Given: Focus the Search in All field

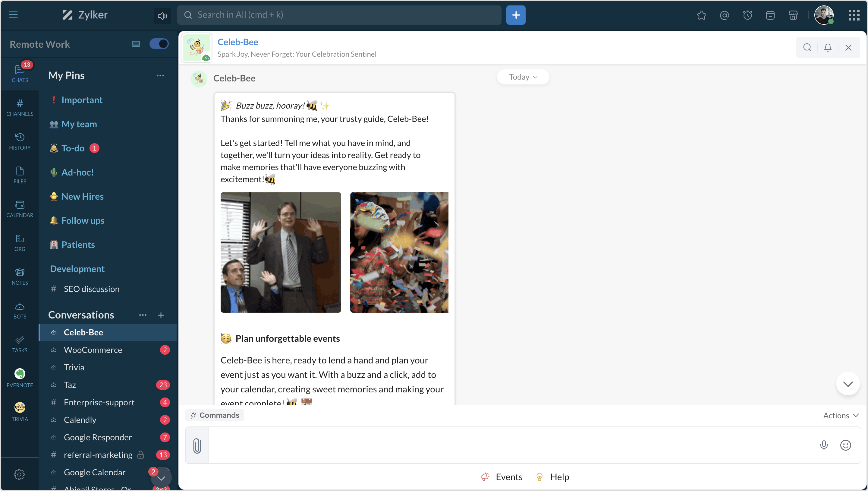Looking at the screenshot, I should [339, 15].
